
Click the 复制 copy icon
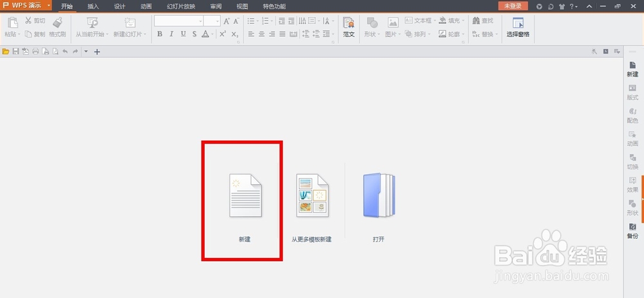tap(28, 34)
